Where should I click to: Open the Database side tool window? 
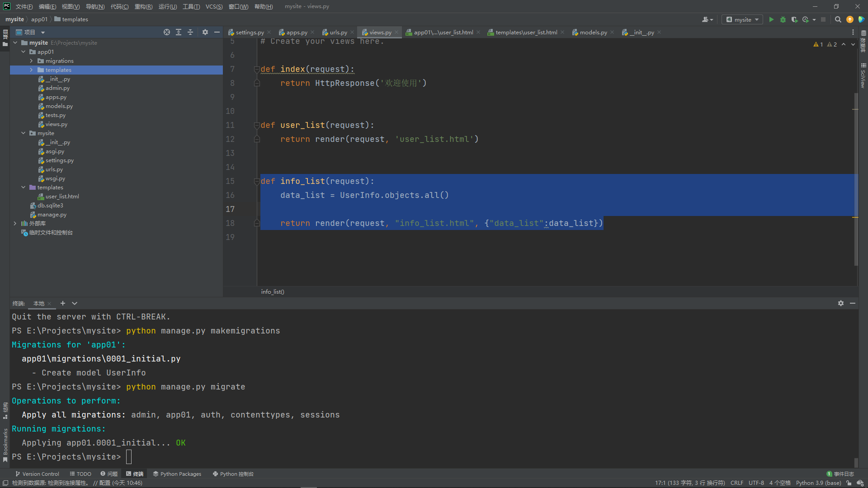coord(863,42)
